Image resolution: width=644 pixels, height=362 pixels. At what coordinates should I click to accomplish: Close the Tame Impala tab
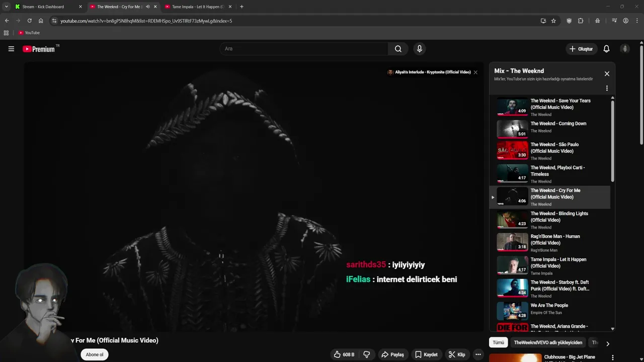coord(230,7)
